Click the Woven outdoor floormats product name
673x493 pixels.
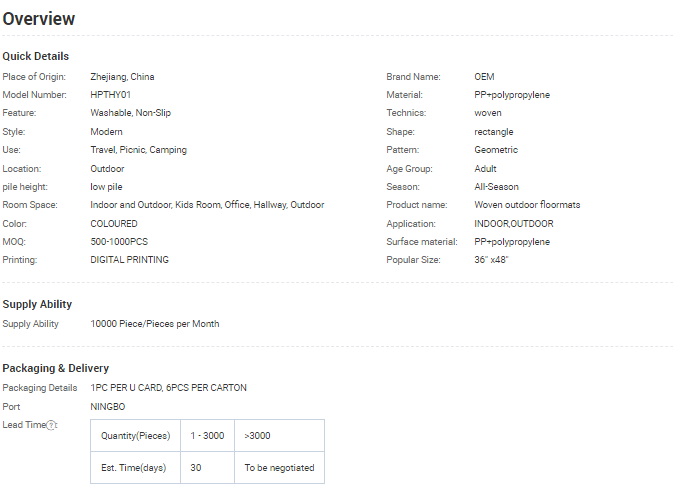pyautogui.click(x=527, y=205)
